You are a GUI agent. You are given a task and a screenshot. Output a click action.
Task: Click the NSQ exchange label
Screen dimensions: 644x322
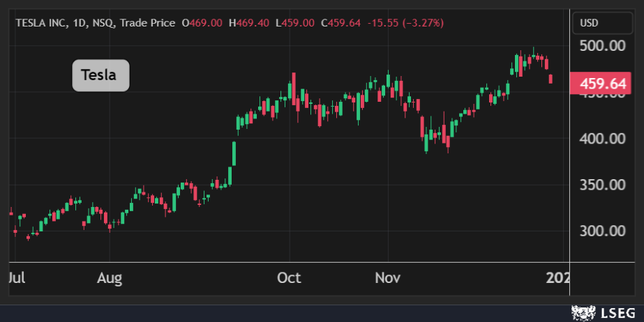point(102,23)
